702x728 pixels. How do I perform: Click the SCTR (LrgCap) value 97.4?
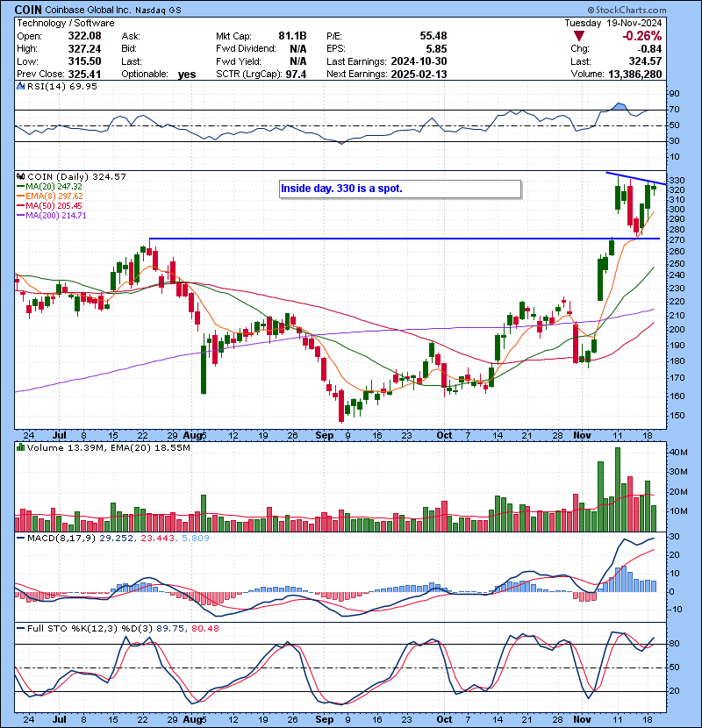pos(296,75)
